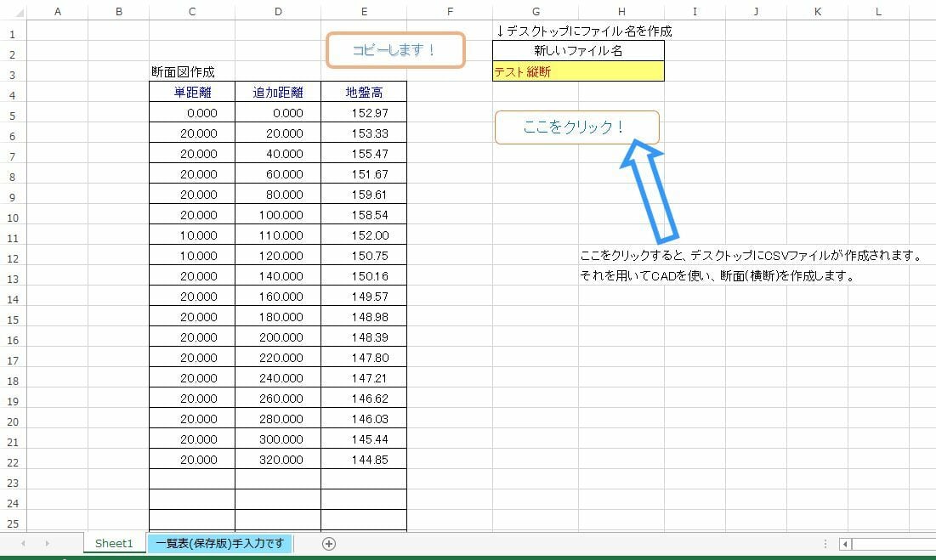Viewport: 936px width, 560px height.
Task: Click the 単距離 header cell
Action: click(192, 92)
